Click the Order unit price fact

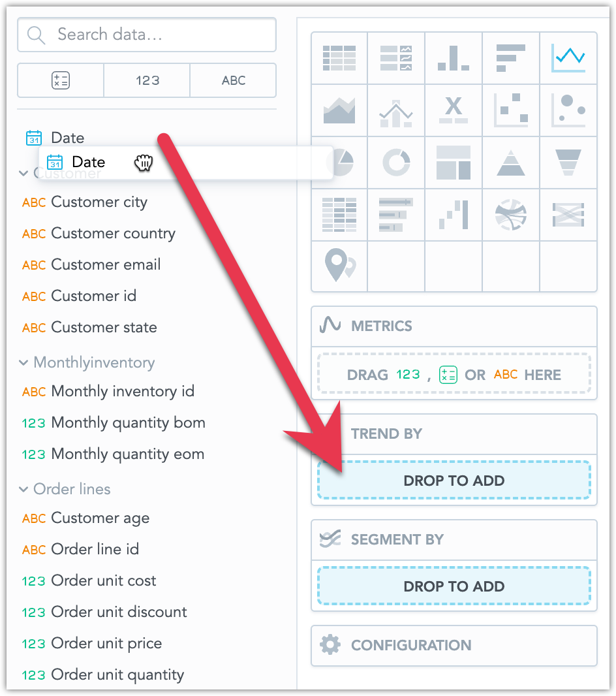(x=106, y=643)
